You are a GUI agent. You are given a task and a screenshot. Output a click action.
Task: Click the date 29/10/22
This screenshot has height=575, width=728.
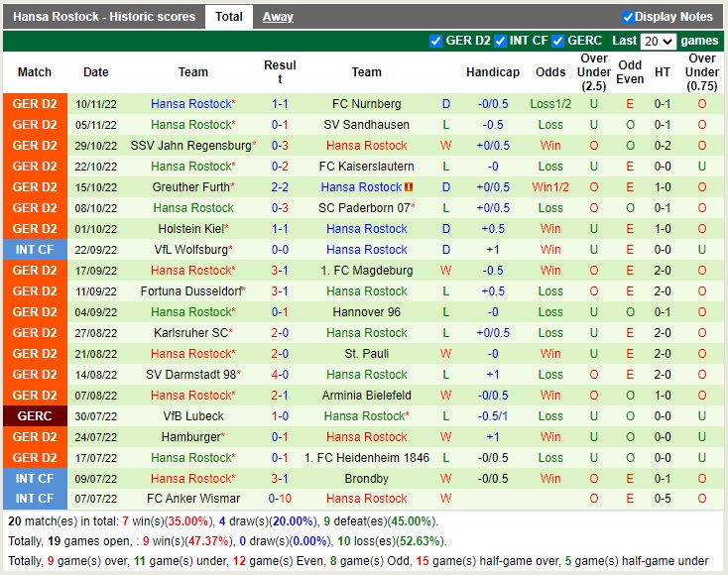point(95,146)
